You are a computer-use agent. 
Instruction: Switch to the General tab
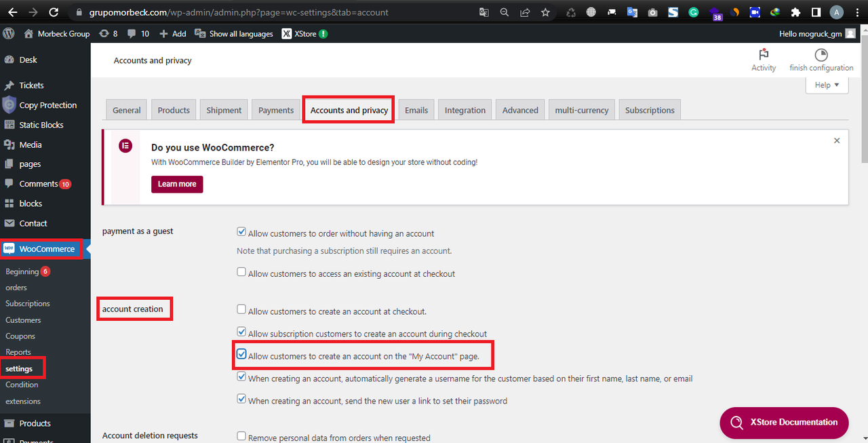(x=127, y=110)
